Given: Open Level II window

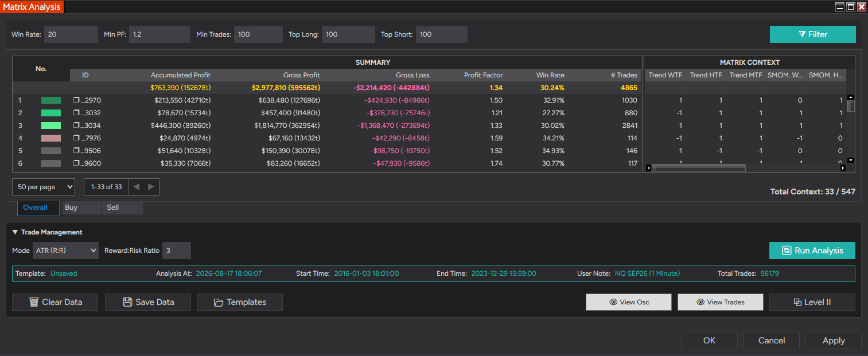Looking at the screenshot, I should click(x=812, y=302).
